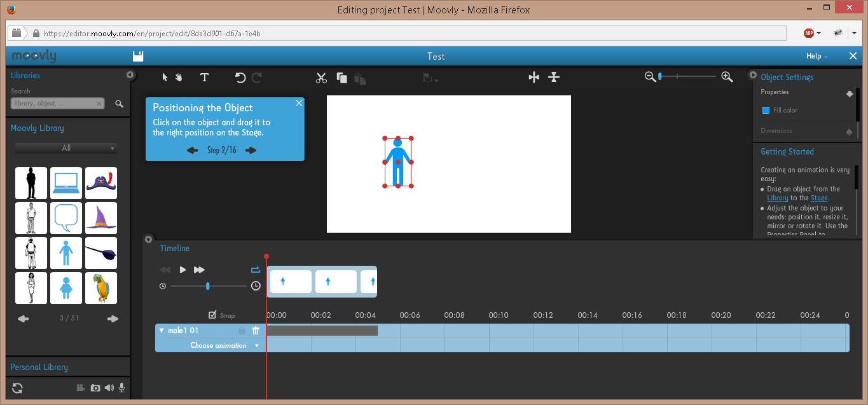This screenshot has height=405, width=868.
Task: Open the All library category dropdown
Action: point(66,148)
